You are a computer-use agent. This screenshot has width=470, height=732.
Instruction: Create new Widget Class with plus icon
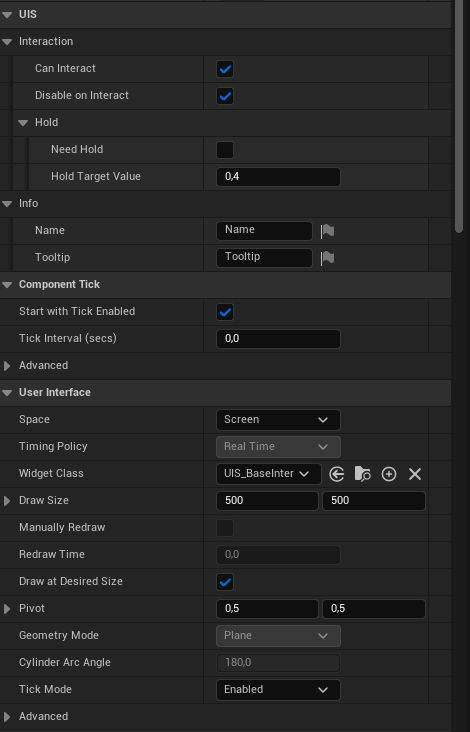coord(389,474)
